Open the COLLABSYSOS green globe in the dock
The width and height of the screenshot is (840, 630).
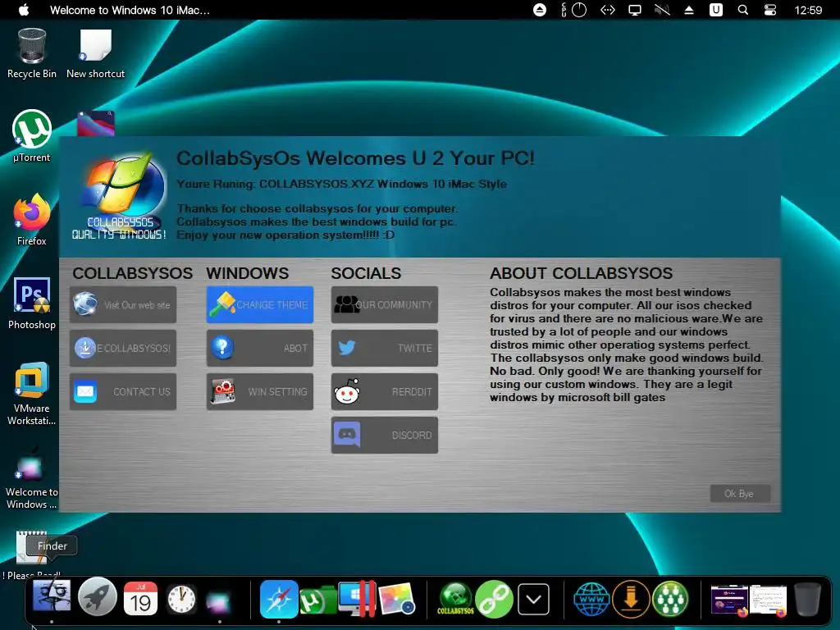456,598
